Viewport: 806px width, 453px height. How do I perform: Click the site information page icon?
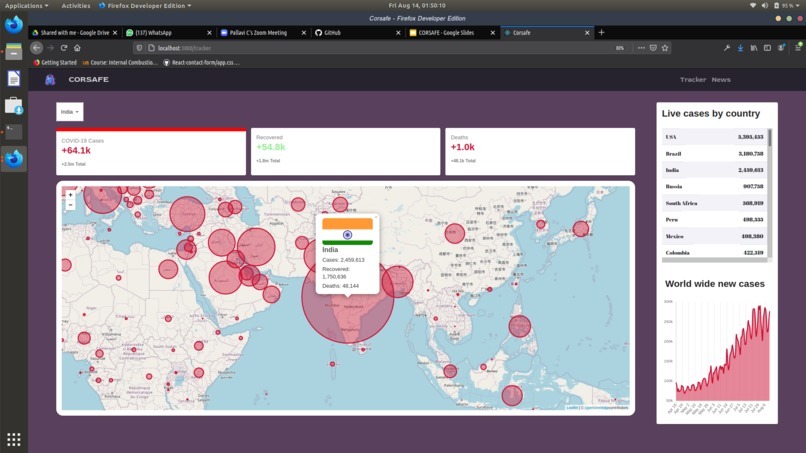(151, 48)
